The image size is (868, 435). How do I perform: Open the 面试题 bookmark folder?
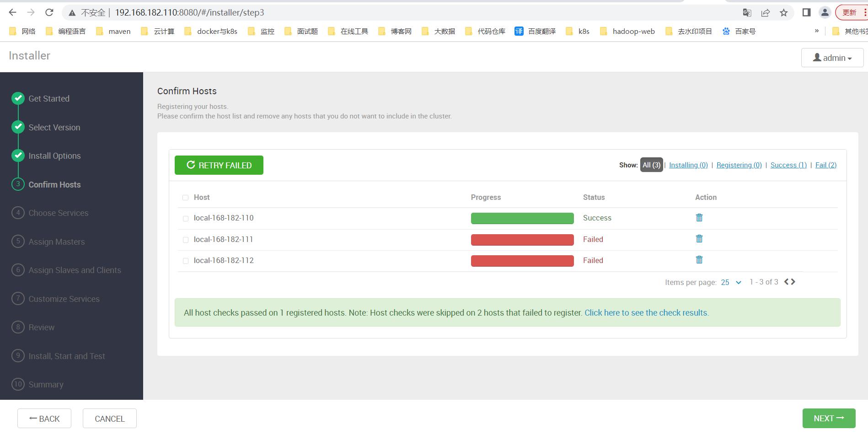point(301,31)
